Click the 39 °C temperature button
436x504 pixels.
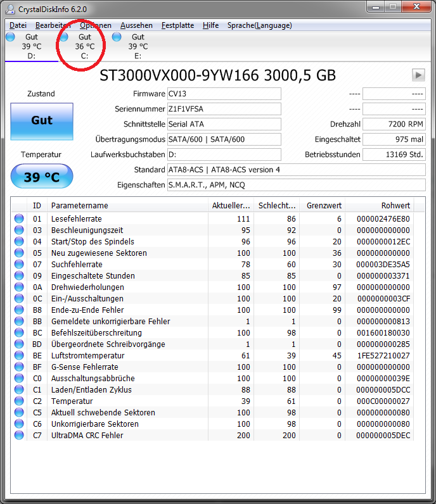pos(42,176)
